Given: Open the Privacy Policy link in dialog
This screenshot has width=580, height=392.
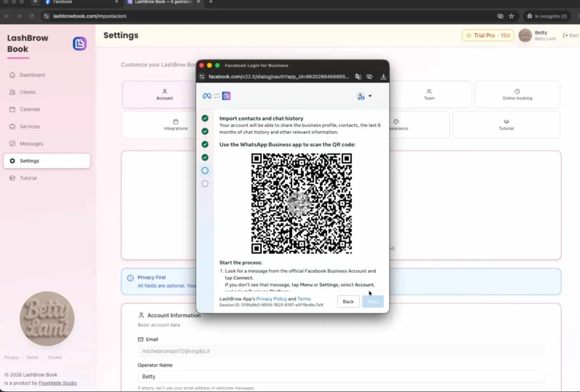Looking at the screenshot, I should click(271, 299).
